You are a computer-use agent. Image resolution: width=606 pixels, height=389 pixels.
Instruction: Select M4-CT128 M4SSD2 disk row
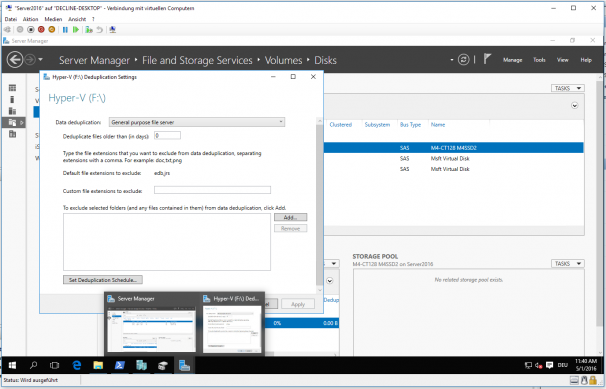[454, 148]
